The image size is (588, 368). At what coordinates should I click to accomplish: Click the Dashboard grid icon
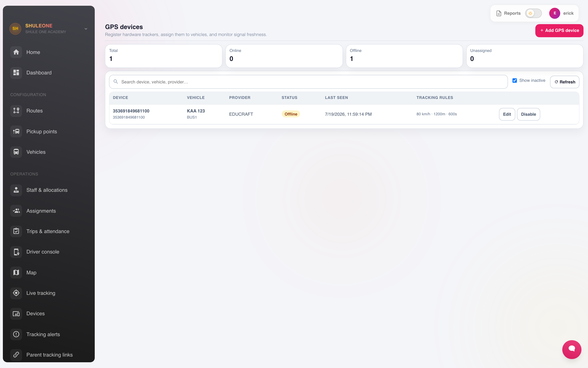[x=16, y=73]
